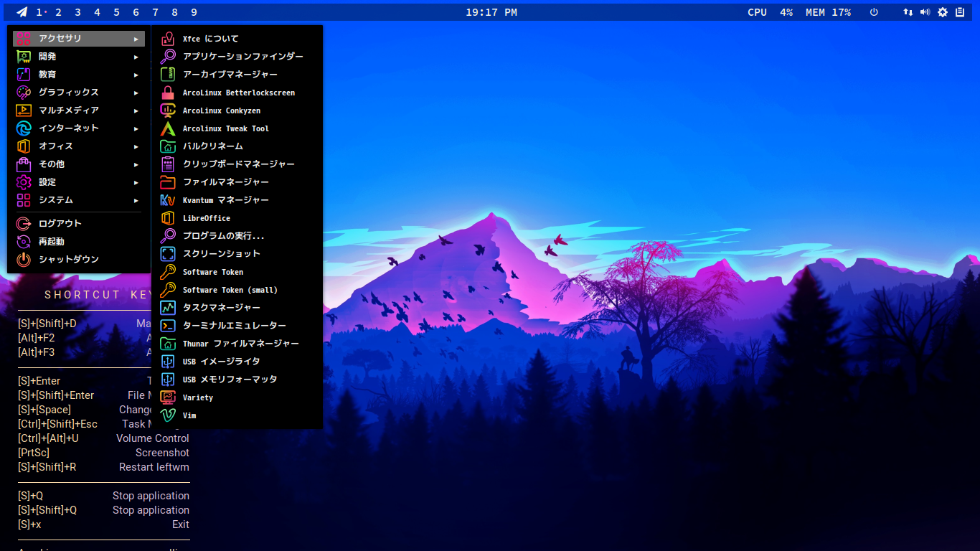Screen dimensions: 980x551
Task: Click the paper plane launcher icon
Action: (22, 12)
